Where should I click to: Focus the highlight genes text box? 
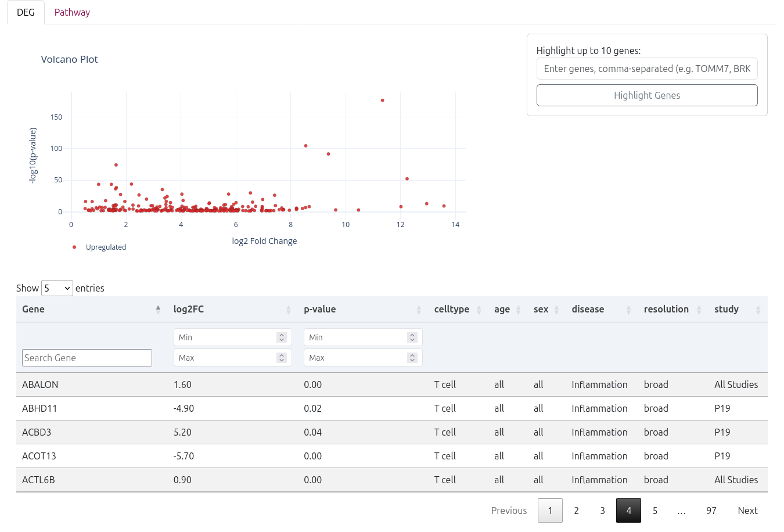coord(647,69)
